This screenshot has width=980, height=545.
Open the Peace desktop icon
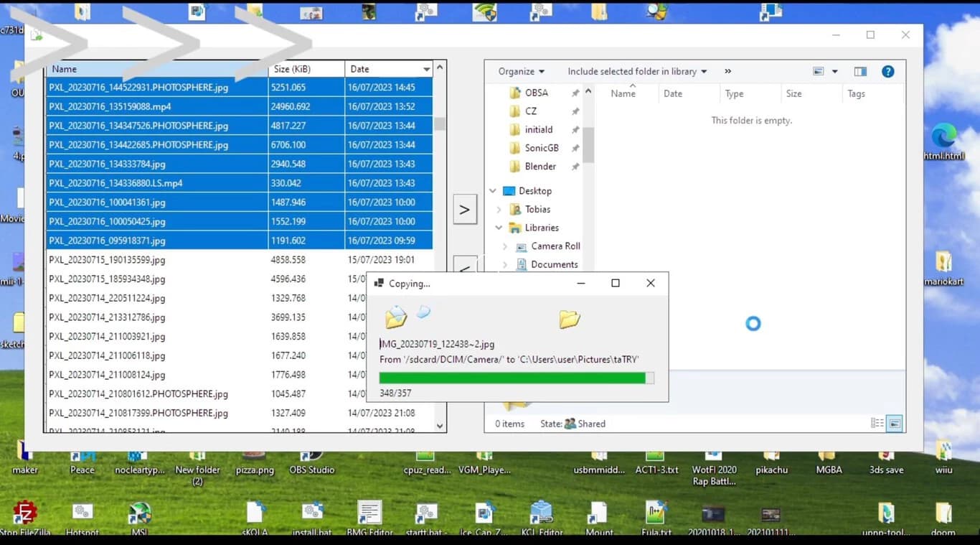(x=83, y=462)
